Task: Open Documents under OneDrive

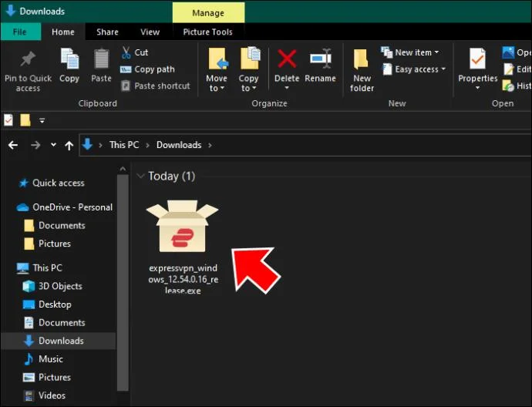Action: pyautogui.click(x=55, y=225)
